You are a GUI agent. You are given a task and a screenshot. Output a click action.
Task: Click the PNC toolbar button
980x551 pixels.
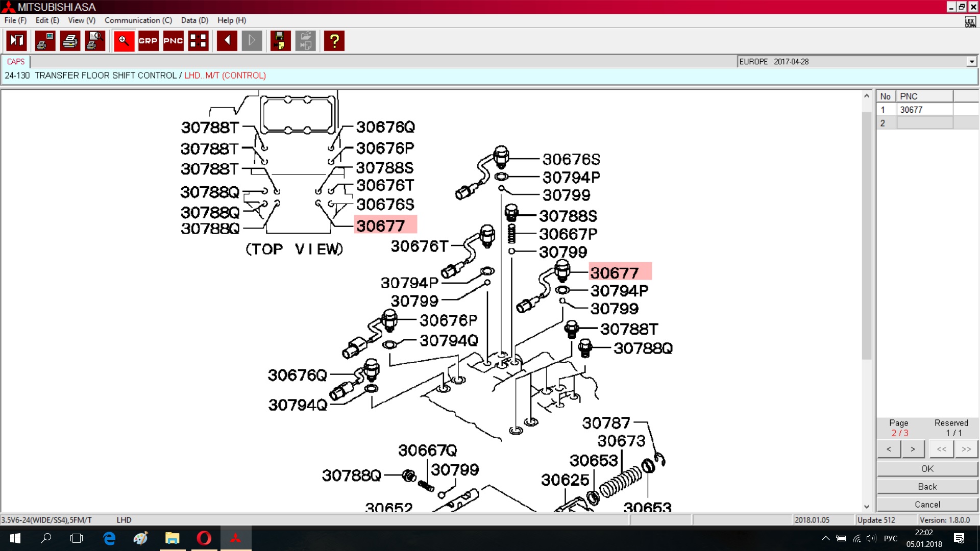(x=173, y=41)
